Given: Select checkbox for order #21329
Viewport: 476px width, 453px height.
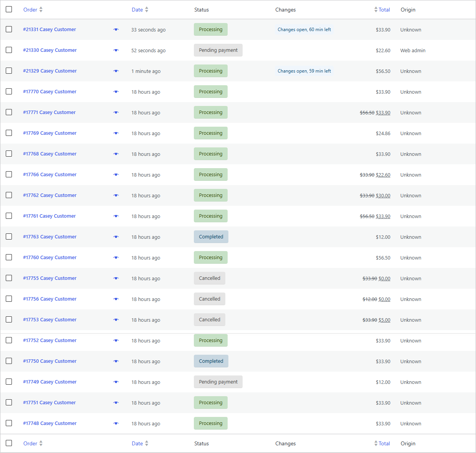Looking at the screenshot, I should tap(9, 71).
